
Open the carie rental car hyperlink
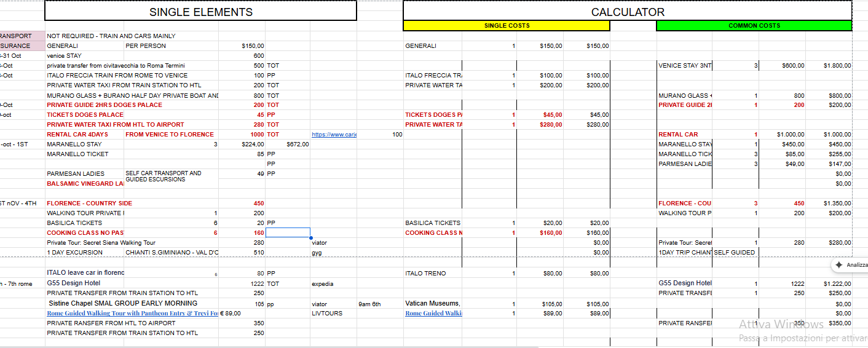[334, 135]
